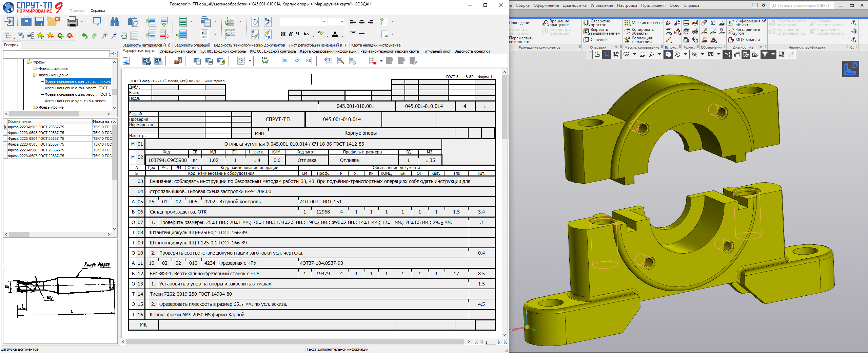Image resolution: width=868 pixels, height=353 pixels.
Task: Click Массив по сетке button
Action: click(x=644, y=23)
